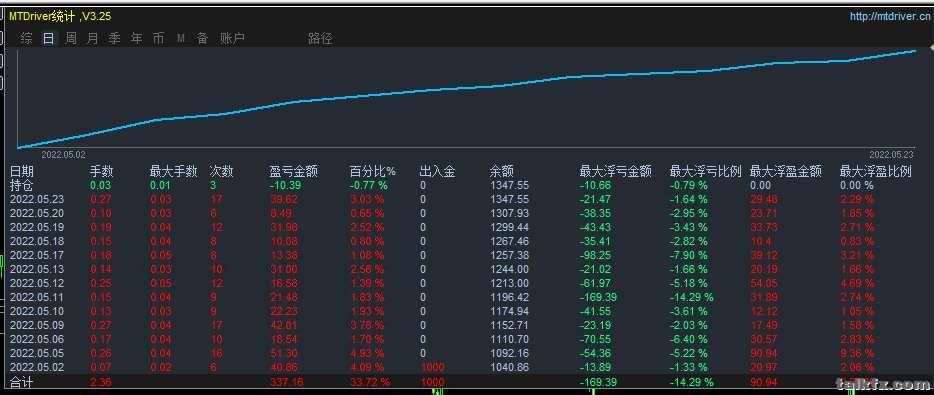Click the 出入金 column header
The height and width of the screenshot is (395, 934).
click(437, 172)
